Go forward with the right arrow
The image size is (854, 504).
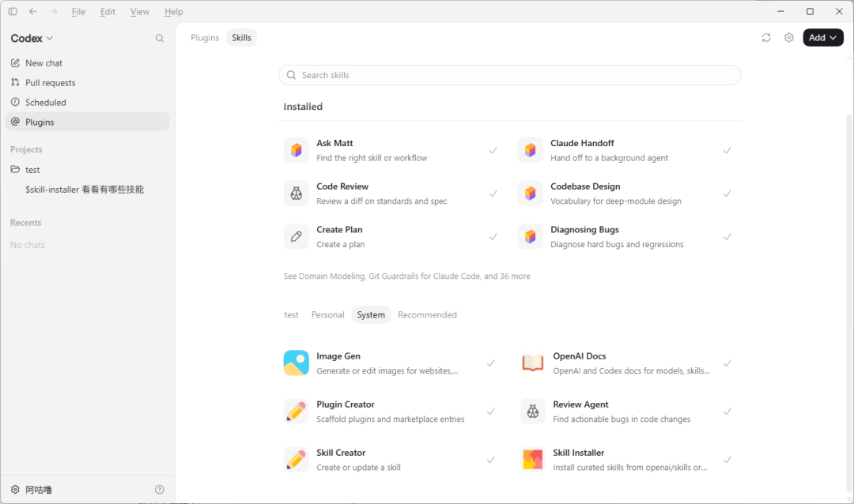(x=54, y=11)
